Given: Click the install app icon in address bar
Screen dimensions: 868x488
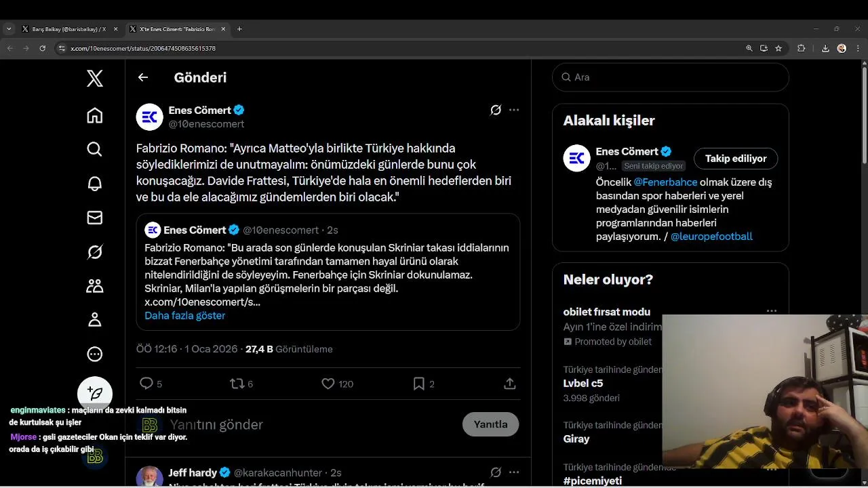Looking at the screenshot, I should tap(764, 48).
